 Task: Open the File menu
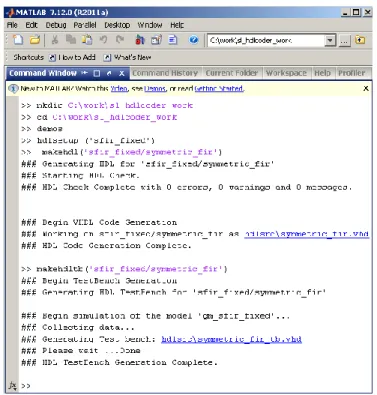[x=12, y=25]
